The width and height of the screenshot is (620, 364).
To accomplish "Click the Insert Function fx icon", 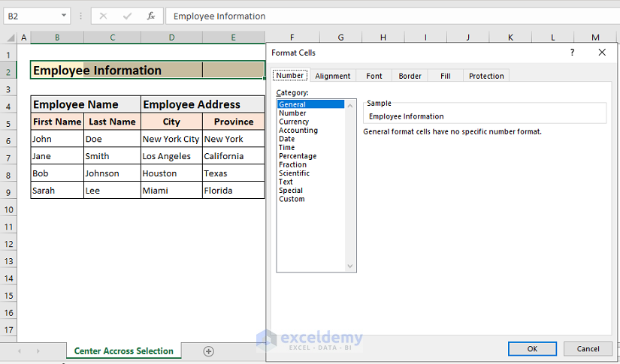I will tap(151, 16).
